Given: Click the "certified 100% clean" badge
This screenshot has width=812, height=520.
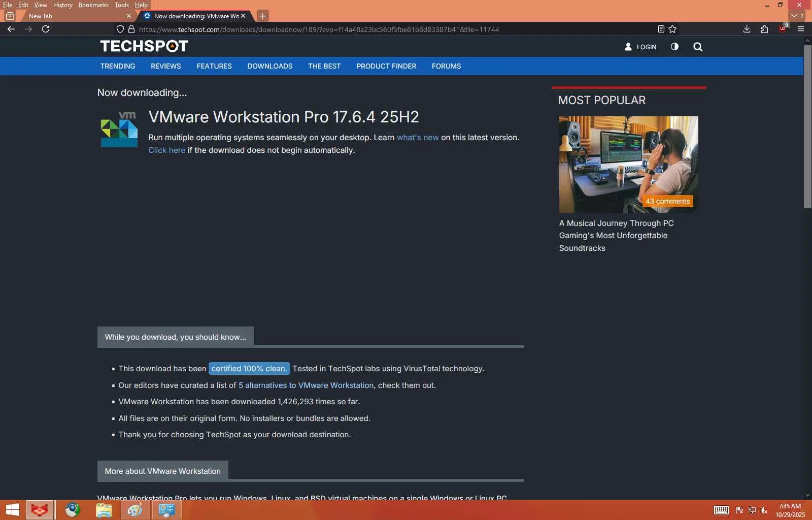Looking at the screenshot, I should pyautogui.click(x=249, y=369).
